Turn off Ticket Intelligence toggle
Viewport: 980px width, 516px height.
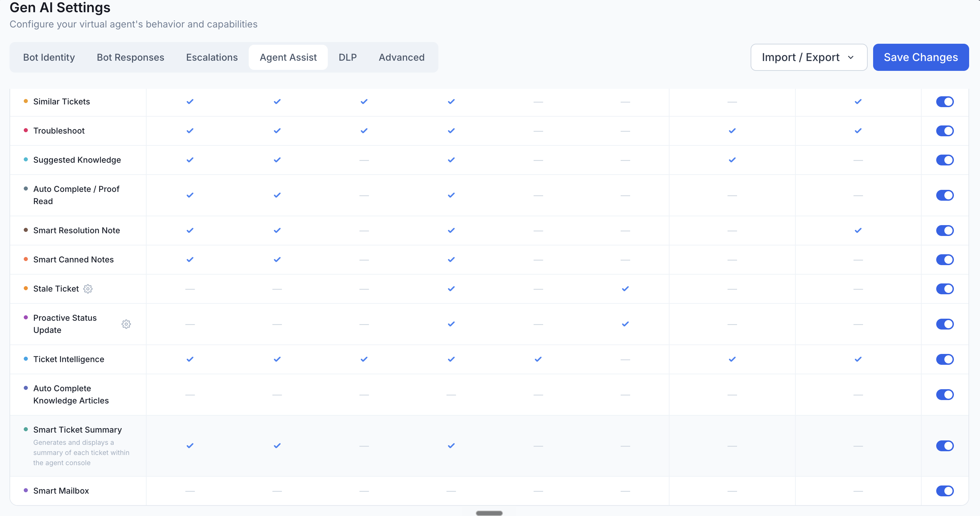[945, 359]
